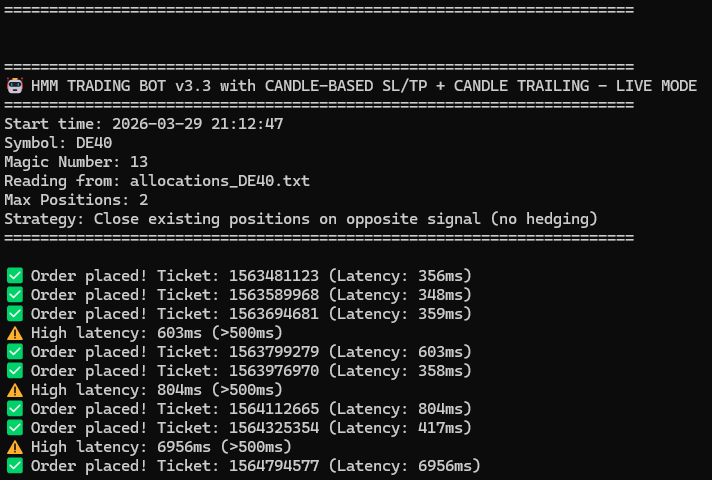
Task: Click the warning icon for 804ms high latency
Action: (15, 390)
